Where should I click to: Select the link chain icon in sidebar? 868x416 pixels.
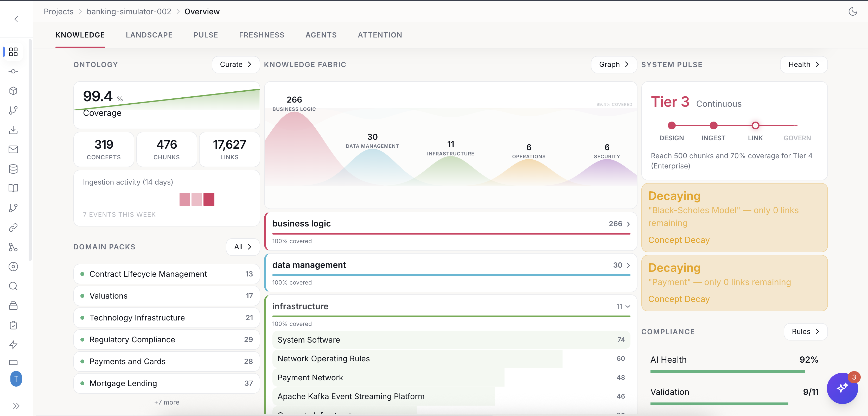[13, 228]
